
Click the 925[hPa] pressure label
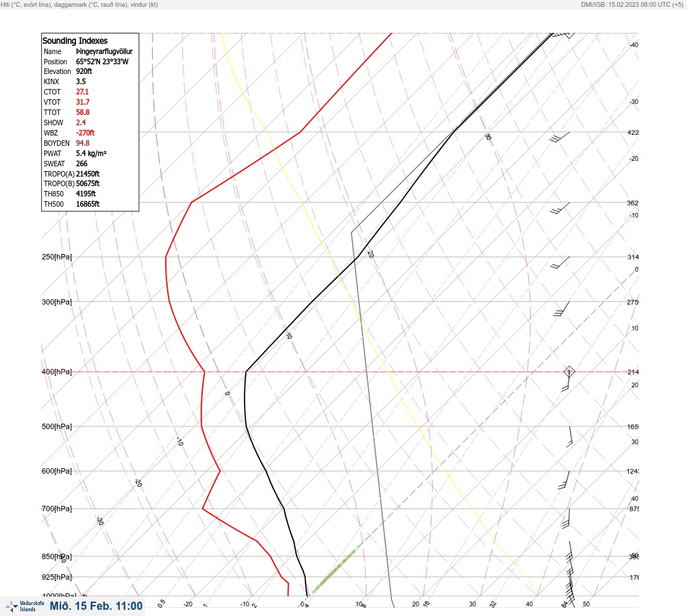[x=57, y=577]
